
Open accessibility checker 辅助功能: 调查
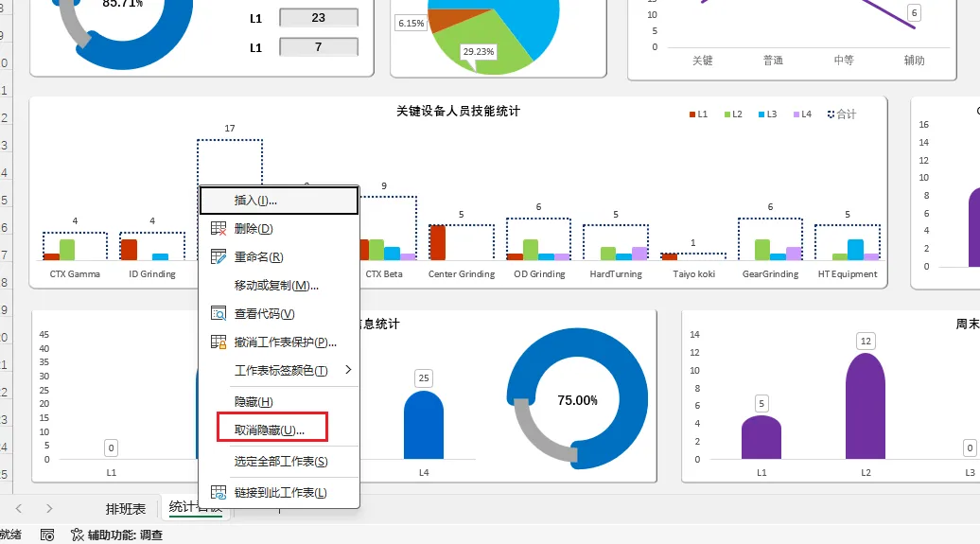click(117, 535)
